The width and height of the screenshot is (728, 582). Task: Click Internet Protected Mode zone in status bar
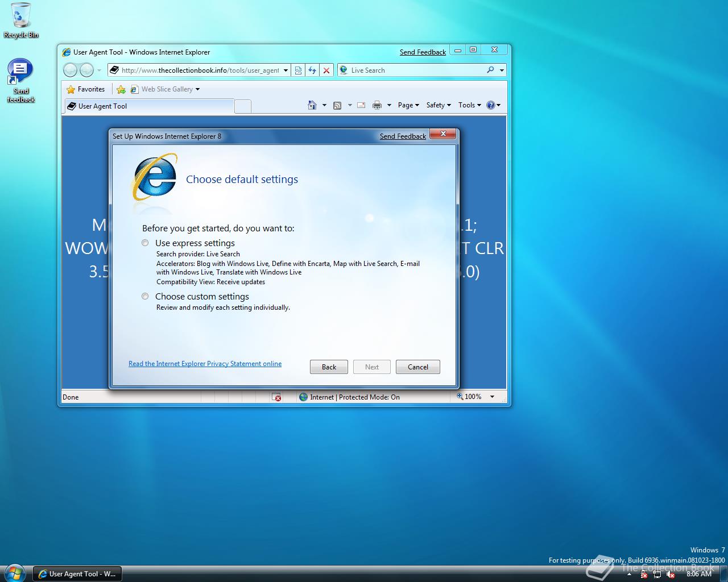point(350,397)
